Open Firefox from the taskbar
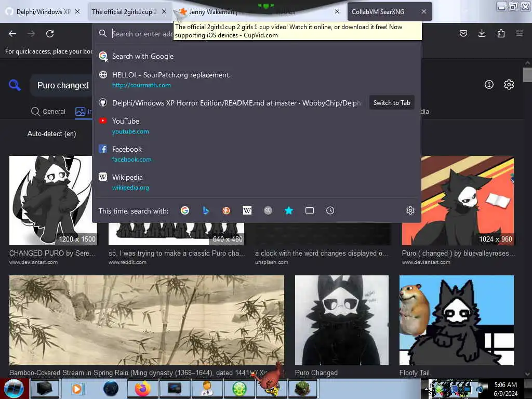Viewport: 532px width, 399px height. pyautogui.click(x=143, y=389)
